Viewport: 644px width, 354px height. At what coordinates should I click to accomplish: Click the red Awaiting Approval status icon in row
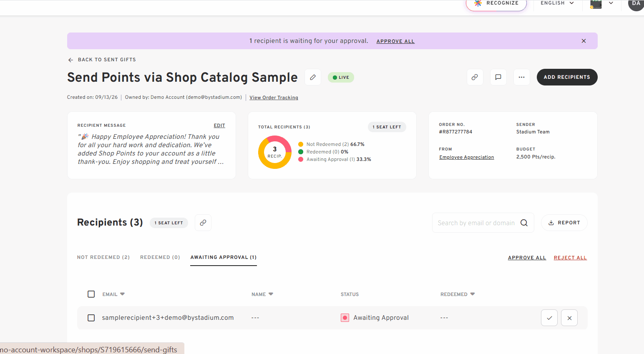[345, 318]
